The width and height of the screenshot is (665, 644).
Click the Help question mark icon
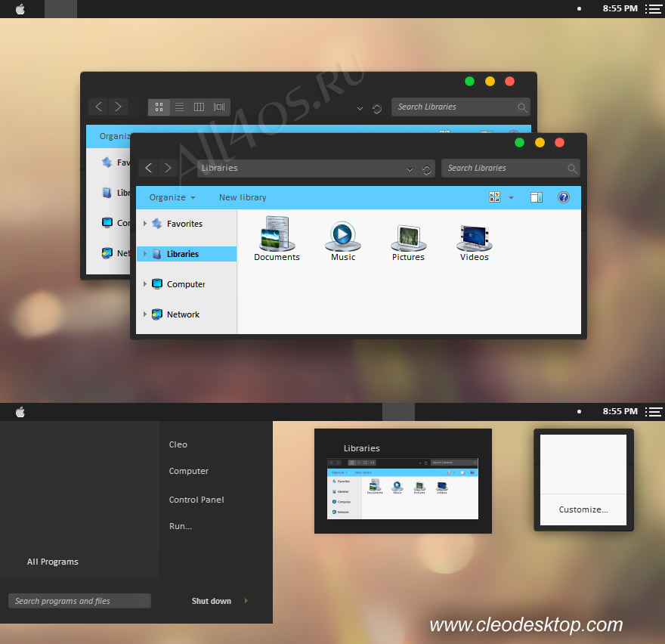(563, 197)
